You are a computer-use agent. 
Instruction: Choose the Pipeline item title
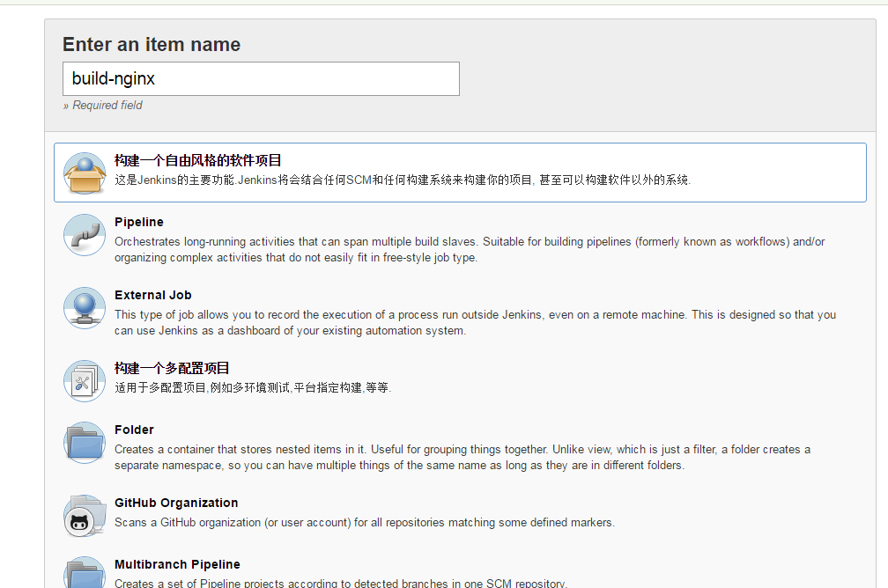(x=139, y=222)
